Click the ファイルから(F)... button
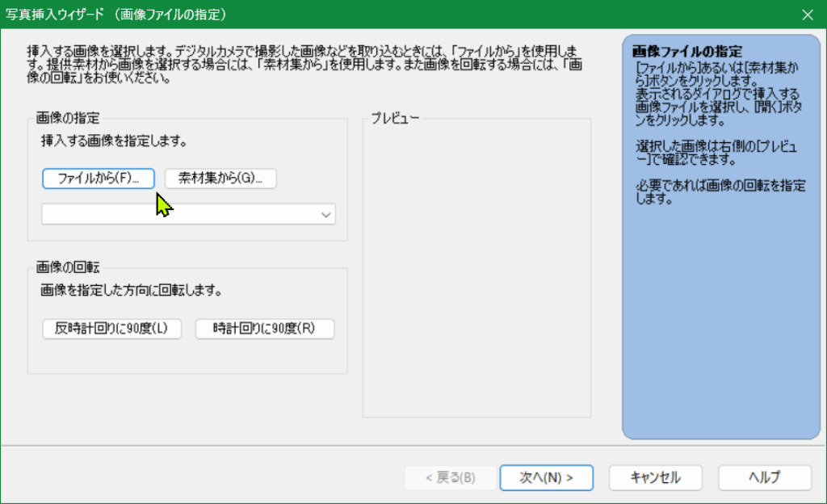 [x=98, y=178]
